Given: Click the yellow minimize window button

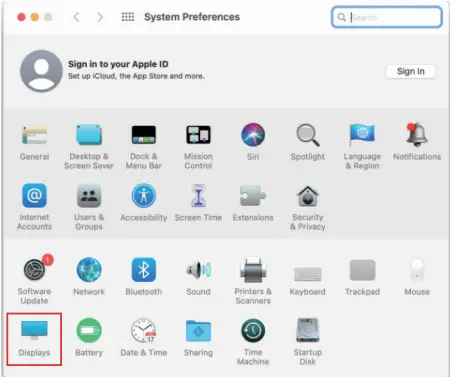Looking at the screenshot, I should pos(35,17).
